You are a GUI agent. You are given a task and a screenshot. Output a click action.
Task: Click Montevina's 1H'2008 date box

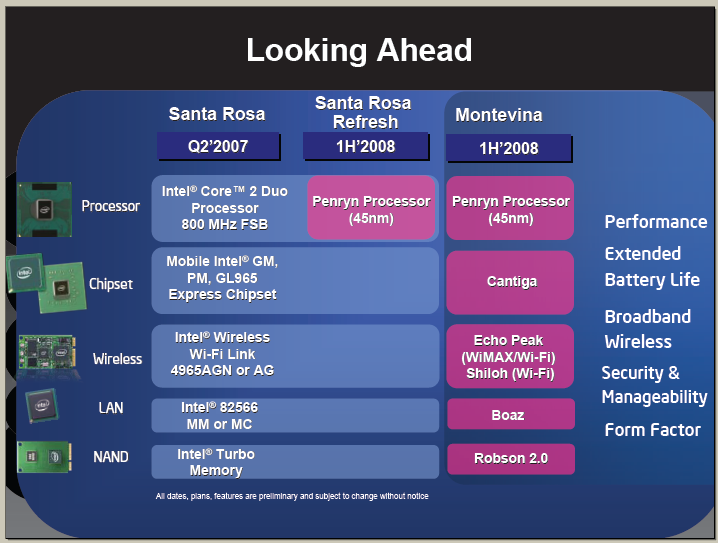click(509, 148)
